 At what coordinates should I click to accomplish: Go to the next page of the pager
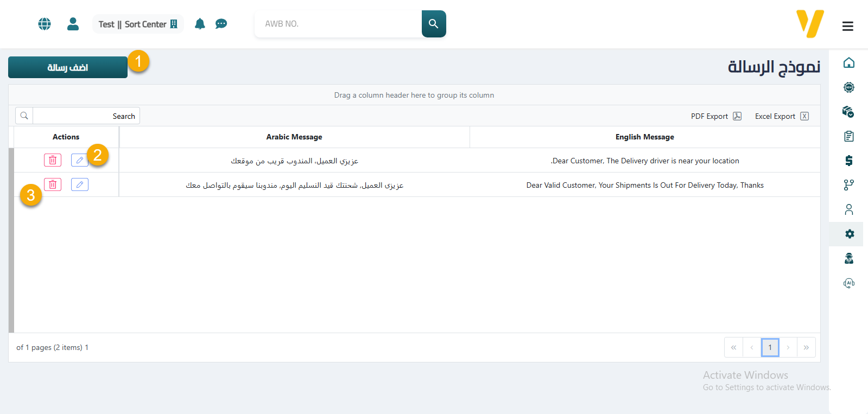click(788, 347)
